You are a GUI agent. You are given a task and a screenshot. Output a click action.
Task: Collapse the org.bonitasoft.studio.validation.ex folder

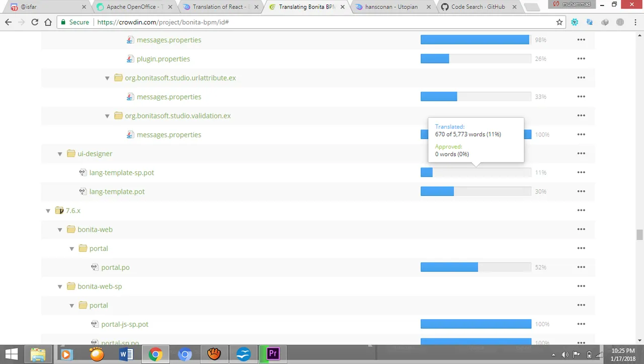(107, 116)
